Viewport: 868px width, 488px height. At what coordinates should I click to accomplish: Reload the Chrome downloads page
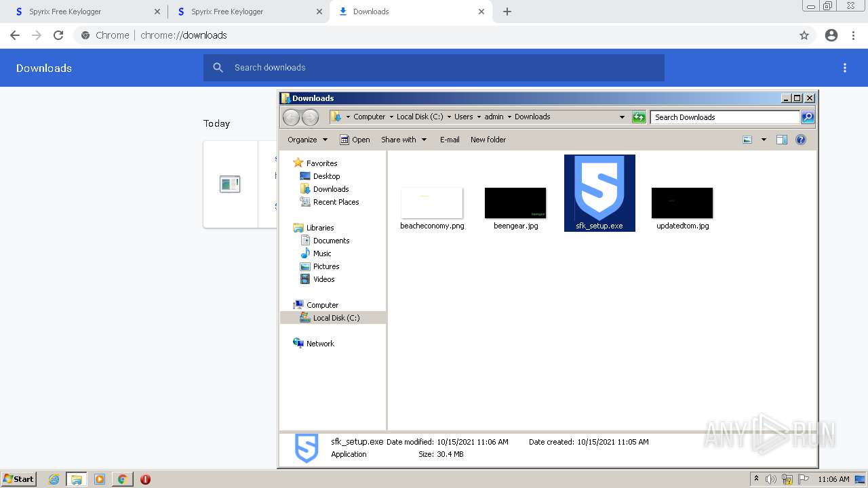click(58, 35)
